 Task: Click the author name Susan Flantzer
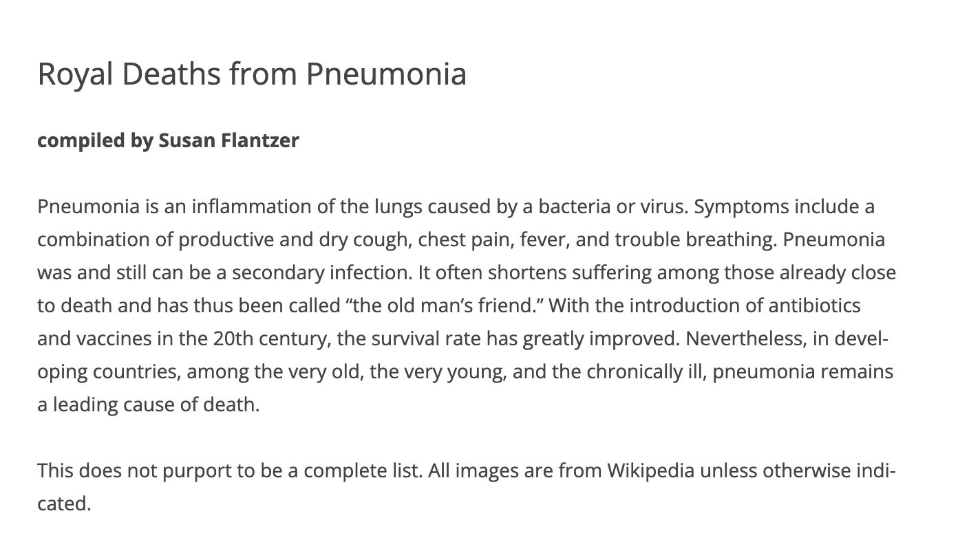point(228,140)
